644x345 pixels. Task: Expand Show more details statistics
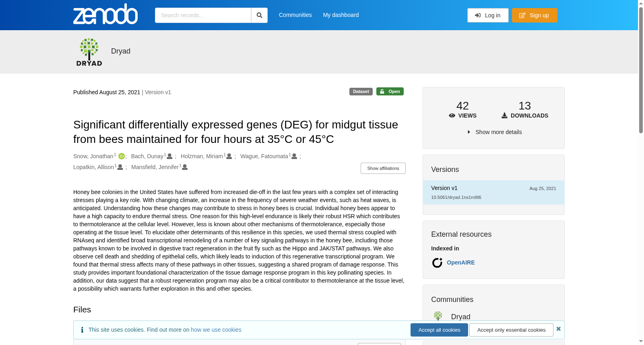(494, 132)
